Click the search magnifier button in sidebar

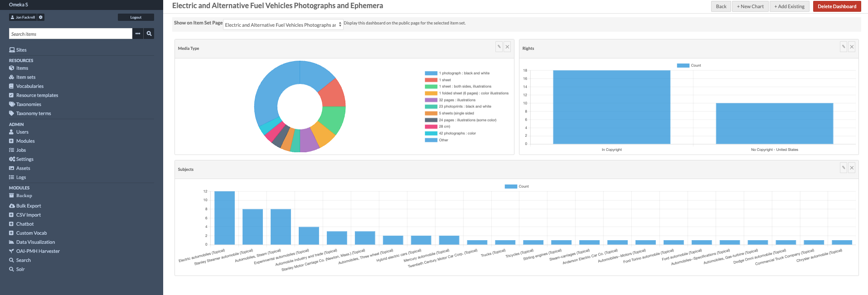coord(149,34)
